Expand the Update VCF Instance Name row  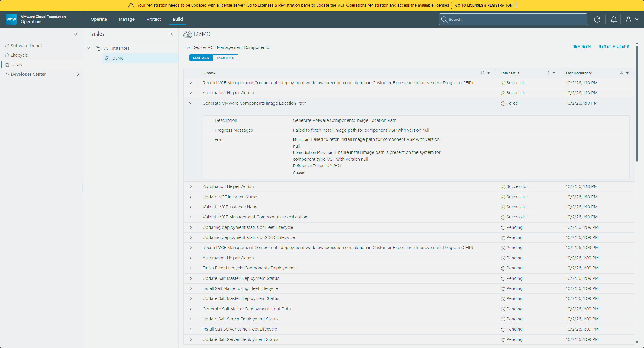191,197
